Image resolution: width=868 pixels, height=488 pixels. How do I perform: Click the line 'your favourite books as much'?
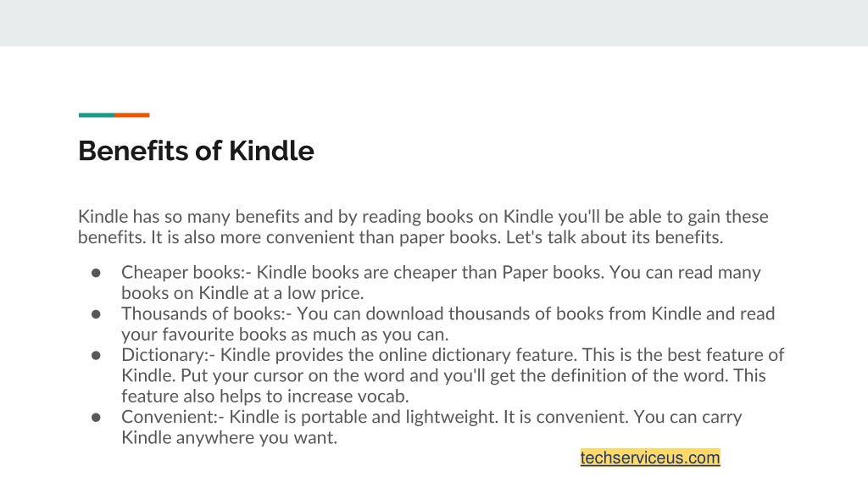click(285, 334)
